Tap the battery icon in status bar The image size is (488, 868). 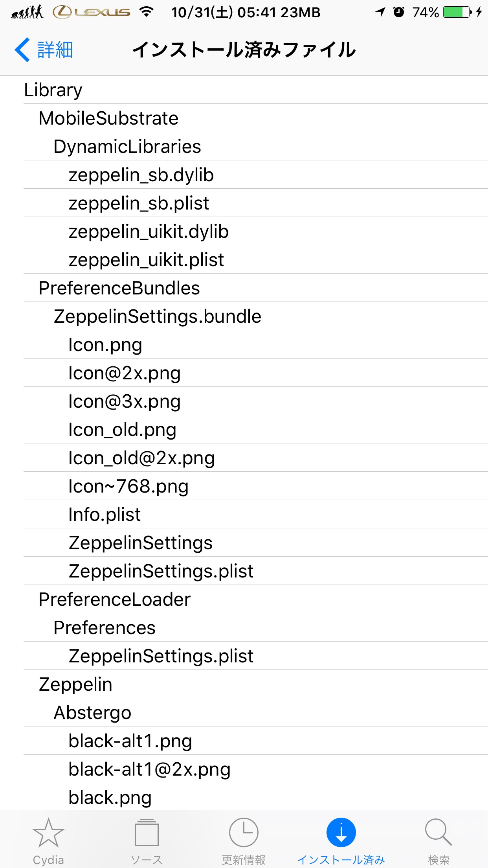coord(457,12)
